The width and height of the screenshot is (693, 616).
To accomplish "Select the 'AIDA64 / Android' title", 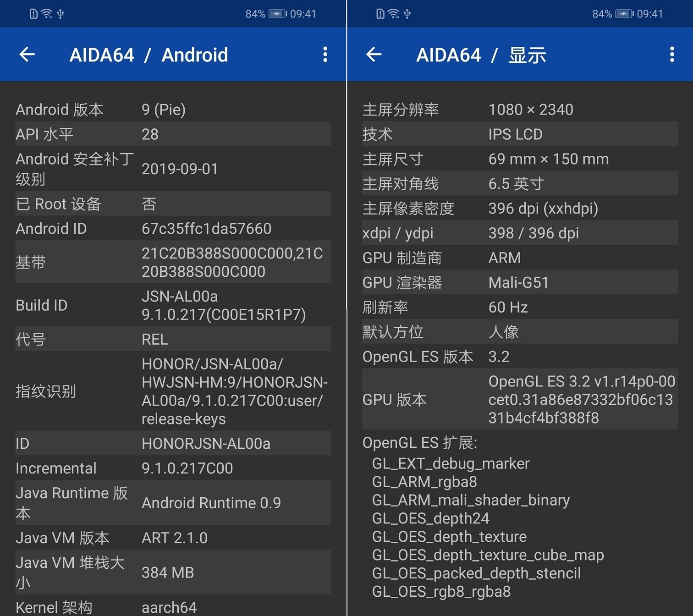I will (x=148, y=55).
